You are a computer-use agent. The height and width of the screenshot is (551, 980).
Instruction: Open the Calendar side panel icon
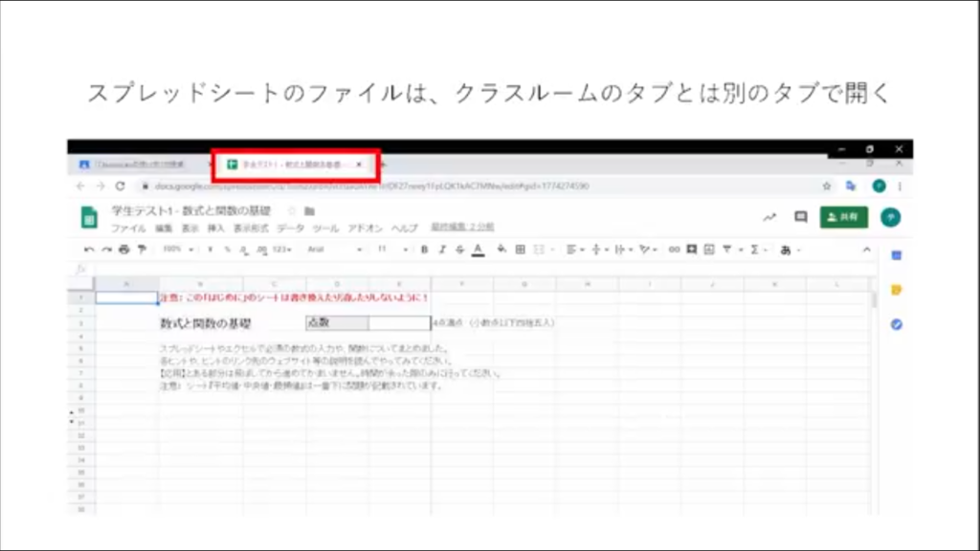click(x=896, y=255)
